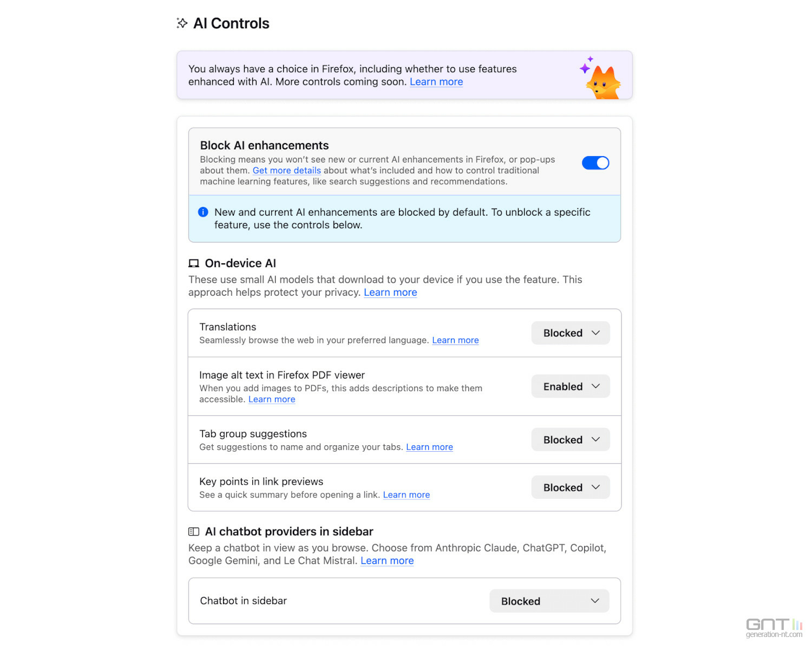Open Learn more for Tab group suggestions
Image resolution: width=812 pixels, height=650 pixels.
pyautogui.click(x=429, y=447)
